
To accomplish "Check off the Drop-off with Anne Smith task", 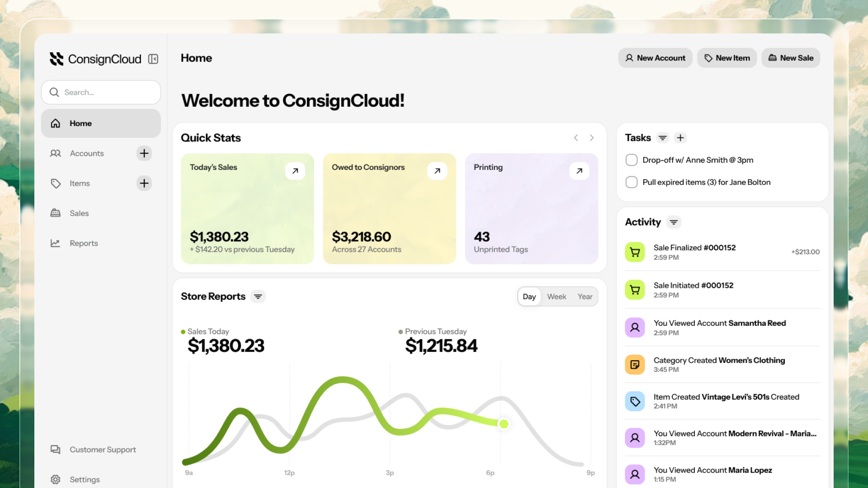I will [x=631, y=160].
